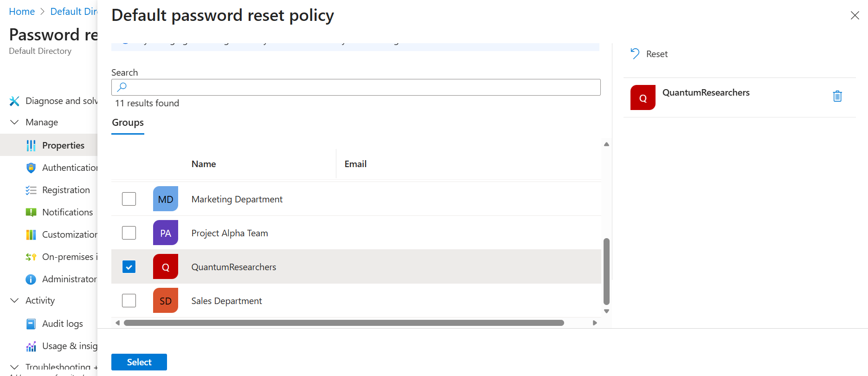Click the Authentication methods shield icon

coord(31,168)
